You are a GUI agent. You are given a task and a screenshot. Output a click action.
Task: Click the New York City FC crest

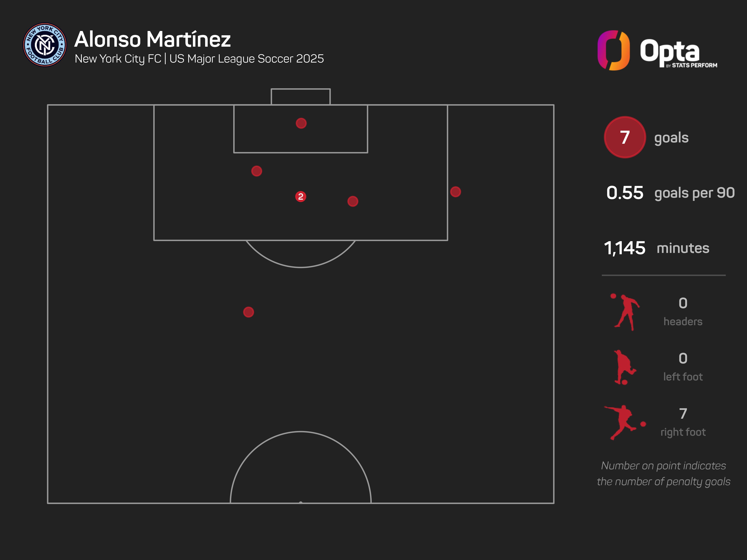click(x=45, y=45)
